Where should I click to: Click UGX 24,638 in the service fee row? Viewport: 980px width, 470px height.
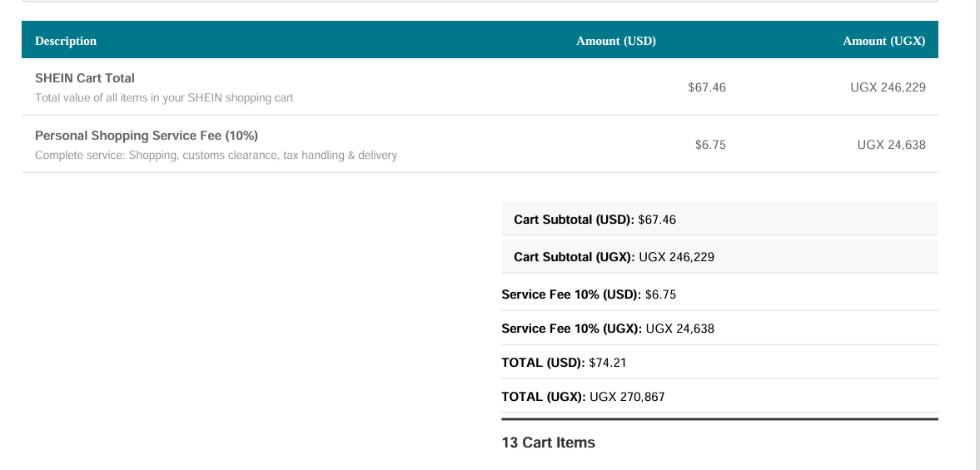pos(891,146)
